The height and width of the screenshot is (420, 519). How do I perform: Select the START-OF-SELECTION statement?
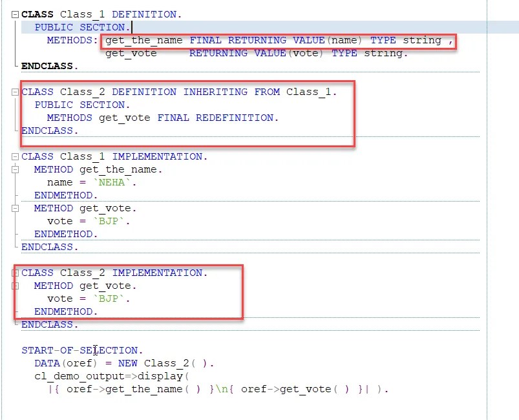click(x=81, y=350)
